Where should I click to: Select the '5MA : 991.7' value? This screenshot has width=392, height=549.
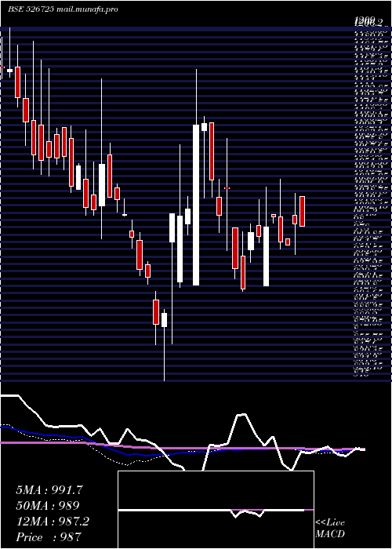49,490
